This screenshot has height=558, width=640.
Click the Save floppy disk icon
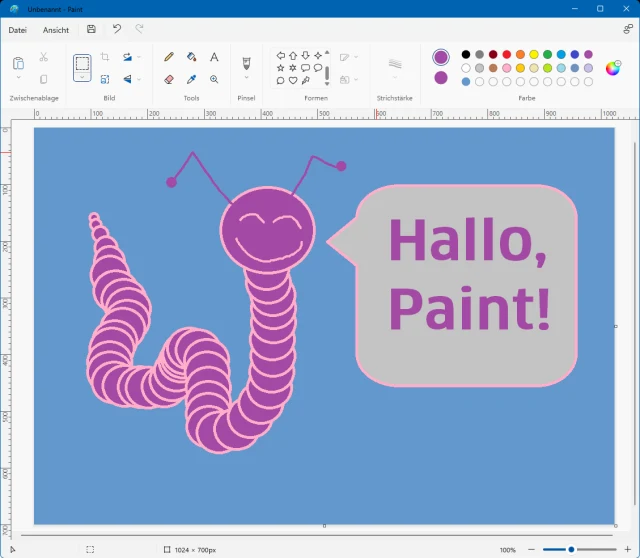click(x=91, y=29)
